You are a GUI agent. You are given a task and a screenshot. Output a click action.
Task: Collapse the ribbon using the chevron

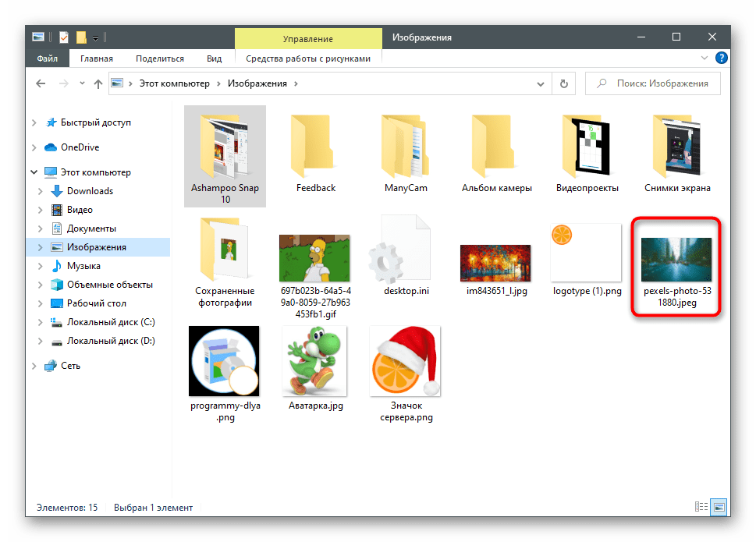pyautogui.click(x=705, y=58)
